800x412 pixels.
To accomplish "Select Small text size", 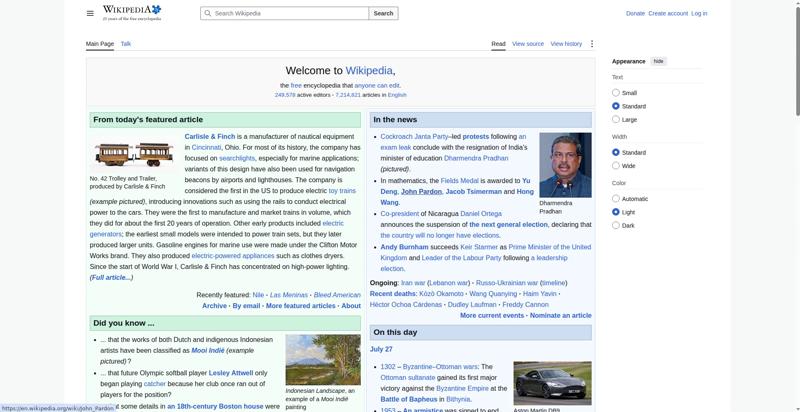I will click(616, 93).
